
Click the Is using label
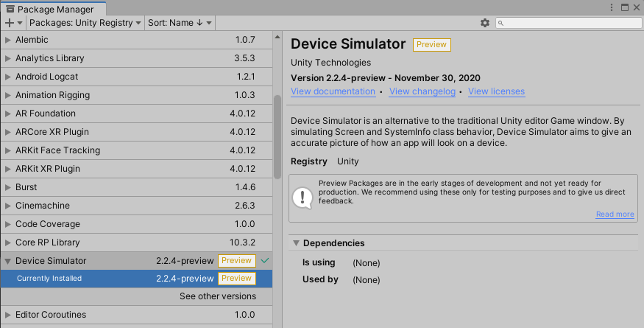click(x=319, y=262)
